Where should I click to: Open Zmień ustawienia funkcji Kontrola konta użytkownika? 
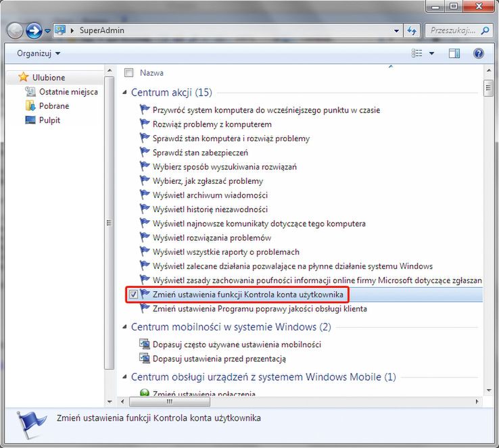coord(248,295)
